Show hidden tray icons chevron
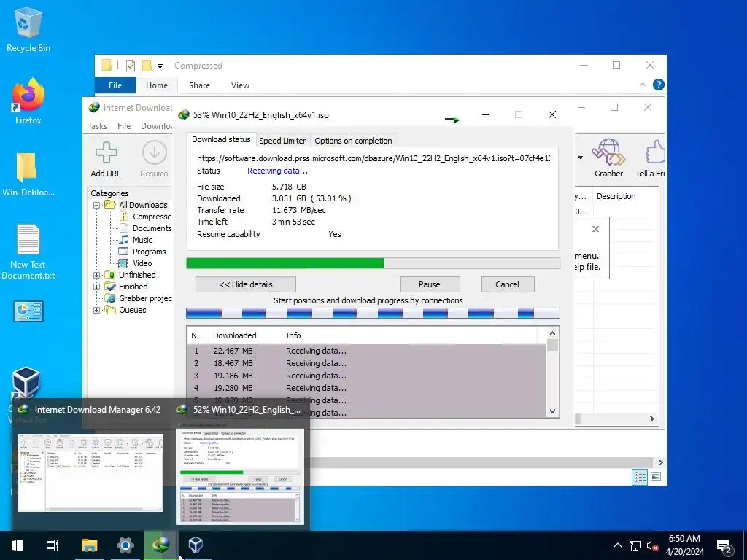Viewport: 747px width, 560px height. click(x=617, y=545)
